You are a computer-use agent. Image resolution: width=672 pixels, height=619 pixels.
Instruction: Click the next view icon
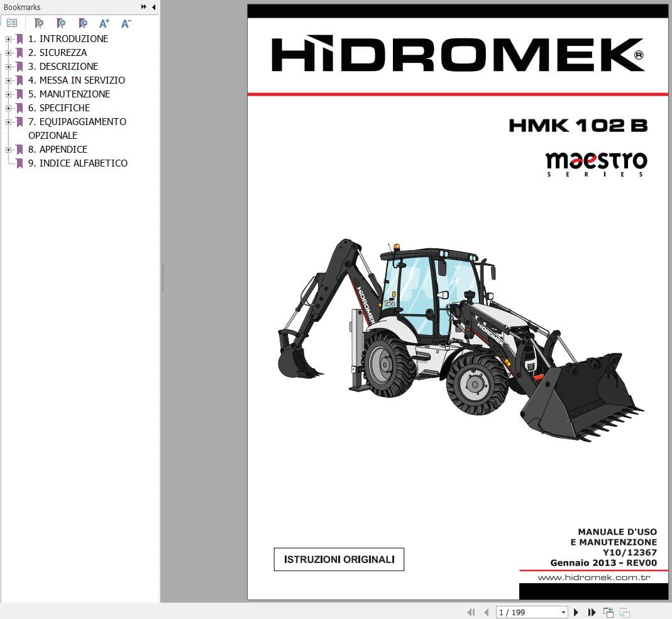coord(624,611)
